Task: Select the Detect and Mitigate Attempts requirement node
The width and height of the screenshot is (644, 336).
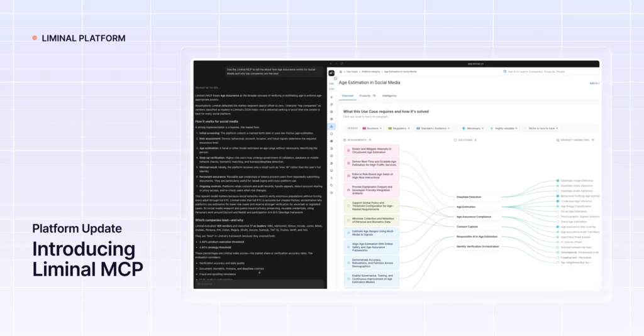Action: tap(371, 151)
